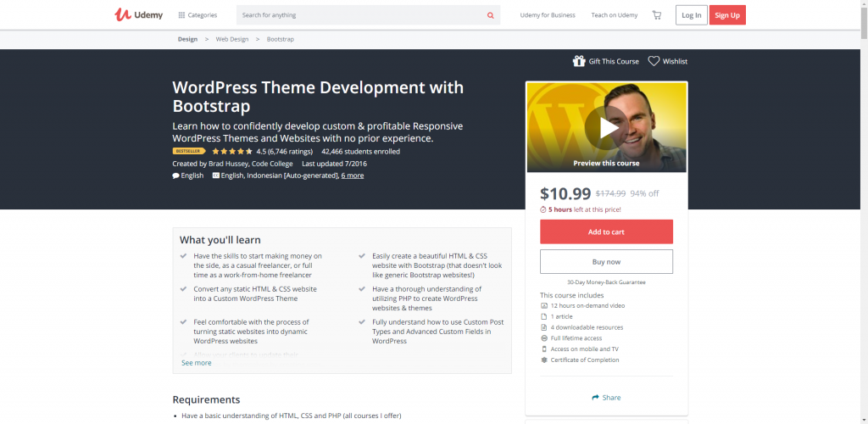This screenshot has width=868, height=424.
Task: Click the alarm clock timer icon
Action: pos(543,209)
